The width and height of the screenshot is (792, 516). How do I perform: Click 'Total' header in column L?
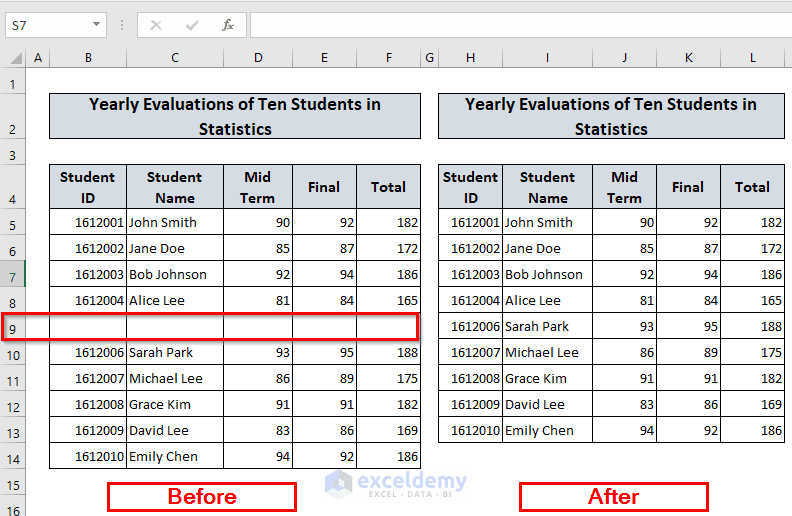point(753,187)
